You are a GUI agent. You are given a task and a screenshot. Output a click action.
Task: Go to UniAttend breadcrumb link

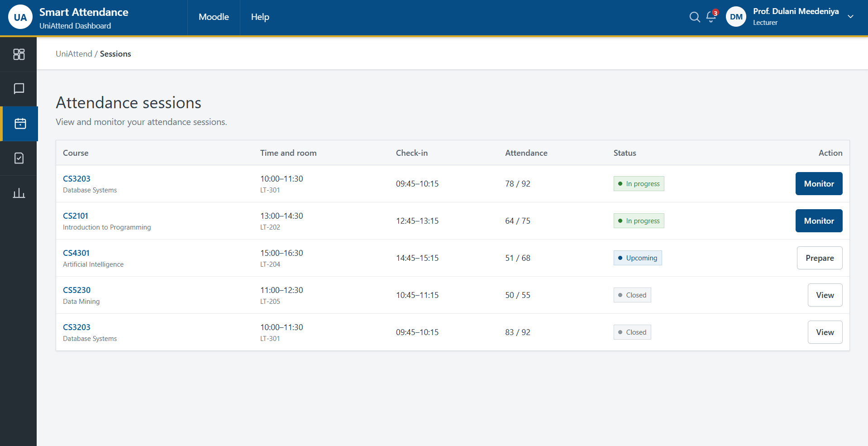coord(74,54)
